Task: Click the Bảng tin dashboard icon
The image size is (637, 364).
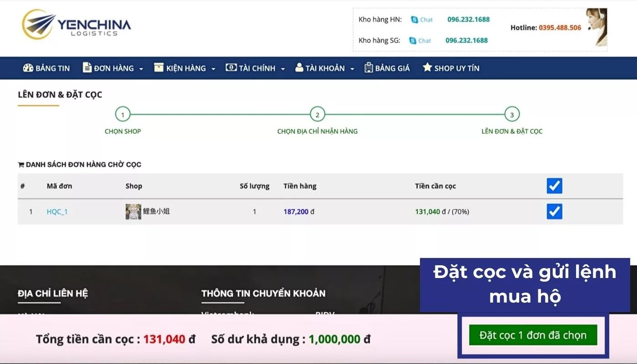Action: tap(28, 68)
